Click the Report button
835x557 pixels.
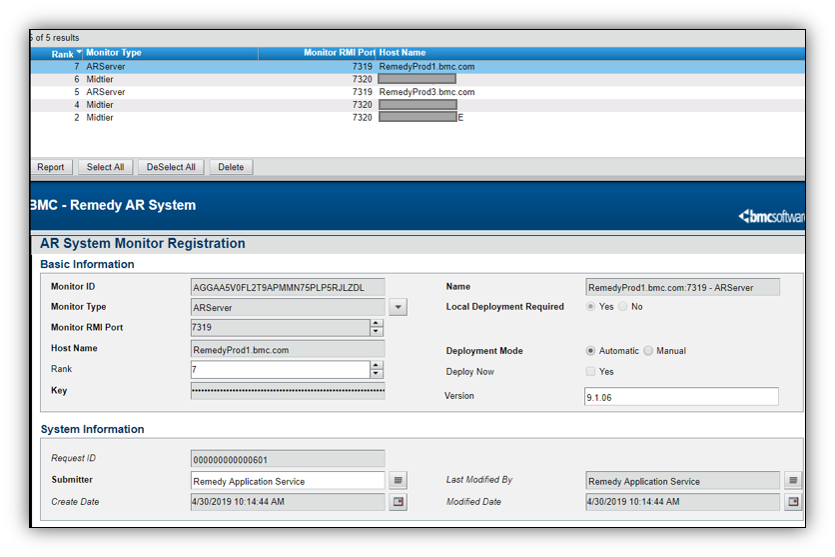point(51,167)
